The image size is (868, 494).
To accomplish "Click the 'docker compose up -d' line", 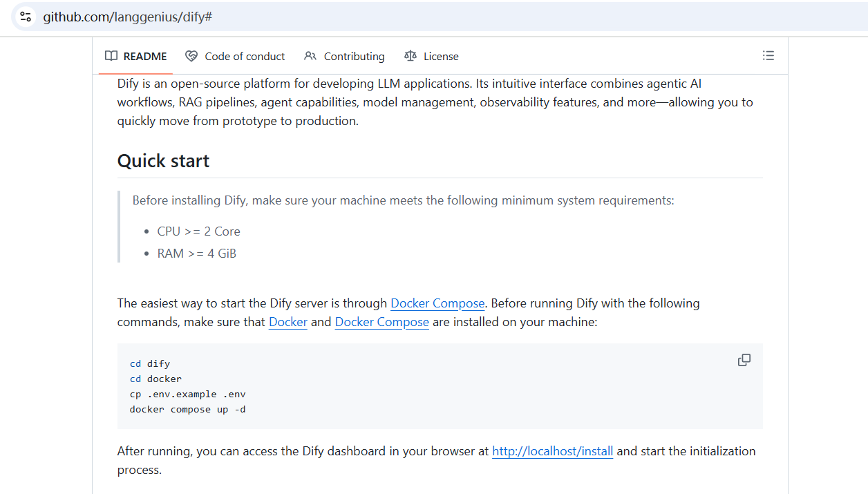I will (188, 410).
